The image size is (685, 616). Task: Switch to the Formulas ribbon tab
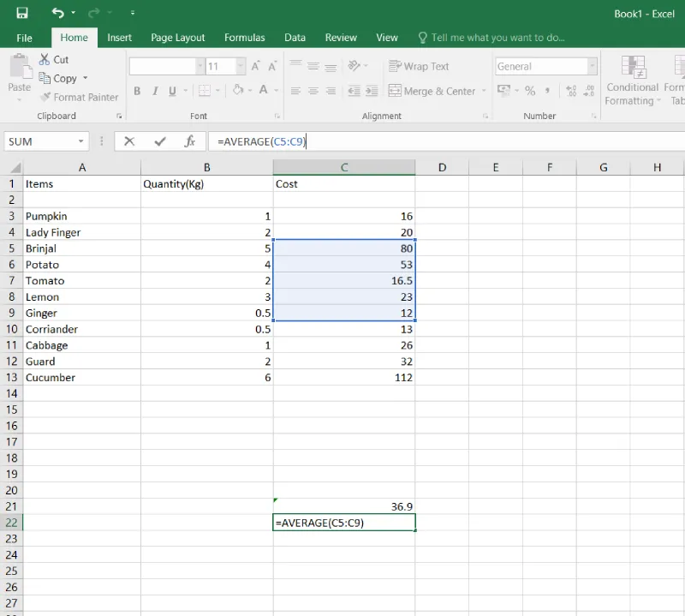click(244, 38)
